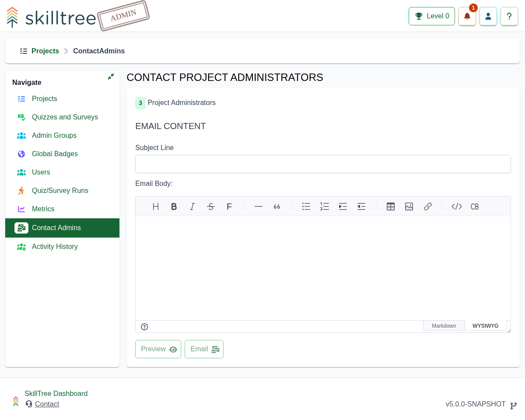This screenshot has height=420, width=525.
Task: Open the Contact footer link
Action: 47,404
